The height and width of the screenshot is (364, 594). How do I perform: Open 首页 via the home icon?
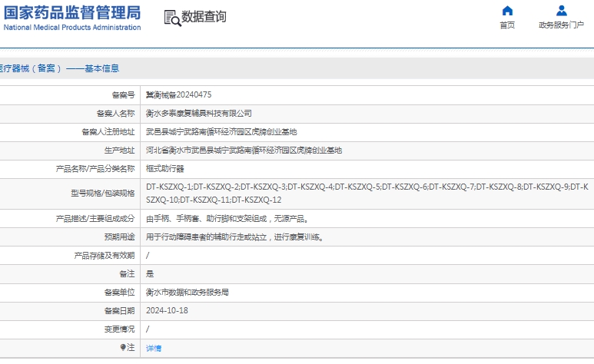click(x=507, y=11)
